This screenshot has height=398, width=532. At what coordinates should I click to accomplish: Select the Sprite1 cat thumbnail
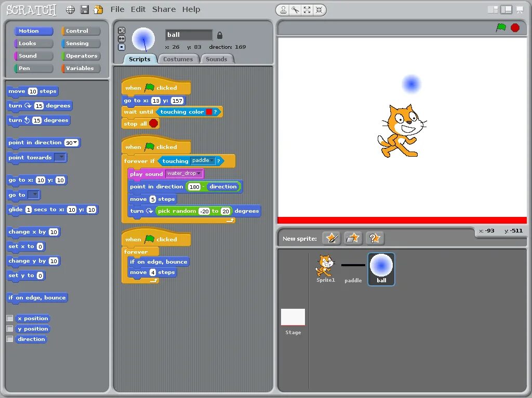tap(326, 268)
